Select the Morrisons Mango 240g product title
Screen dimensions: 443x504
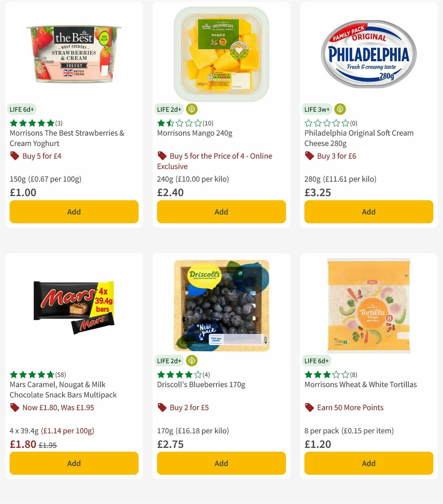click(x=195, y=133)
